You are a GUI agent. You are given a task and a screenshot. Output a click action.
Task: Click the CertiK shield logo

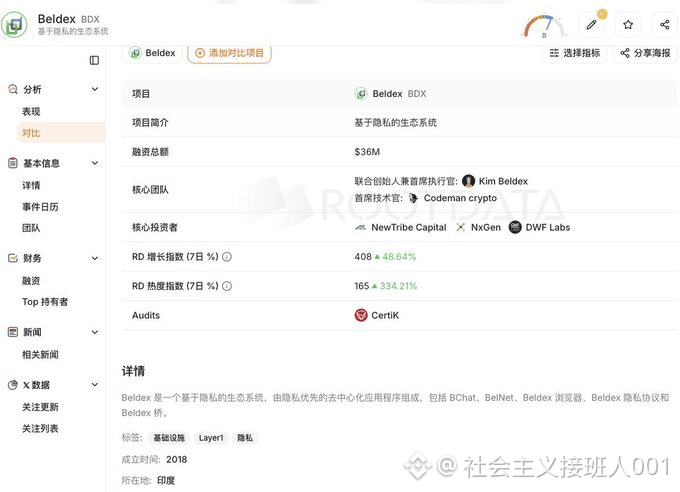pos(361,315)
